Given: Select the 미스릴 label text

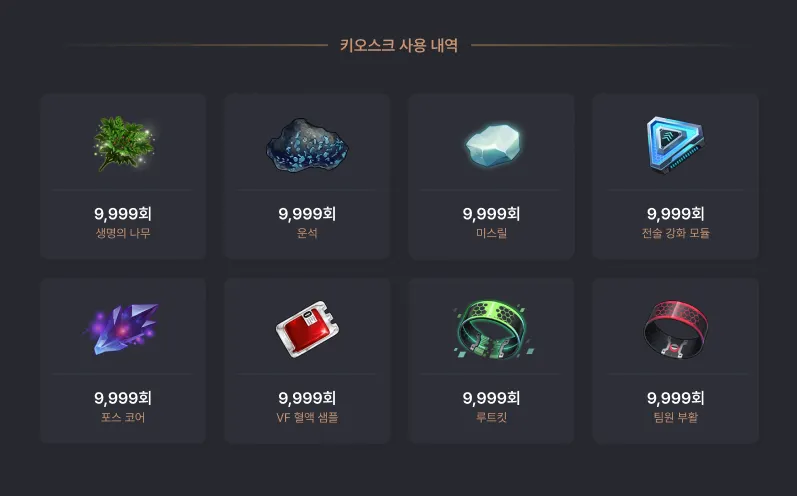Looking at the screenshot, I should point(492,233).
